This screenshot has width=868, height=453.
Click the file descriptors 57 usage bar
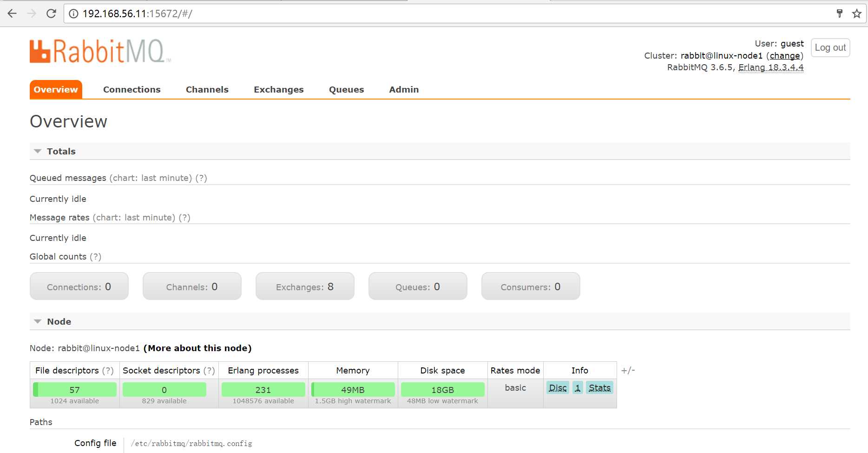pos(75,390)
